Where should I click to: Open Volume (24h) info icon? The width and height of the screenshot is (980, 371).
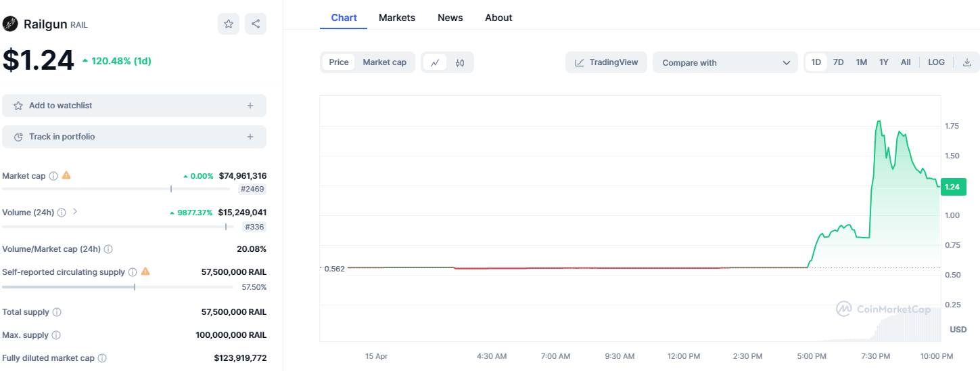[62, 213]
